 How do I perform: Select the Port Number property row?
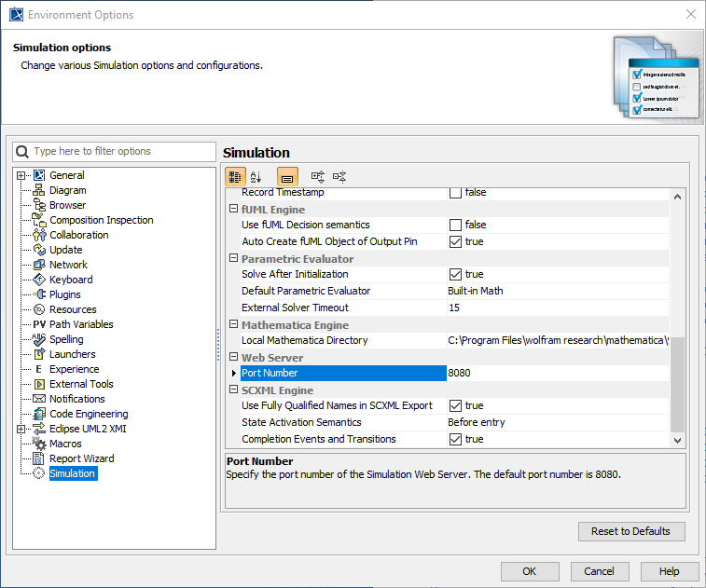tap(343, 373)
